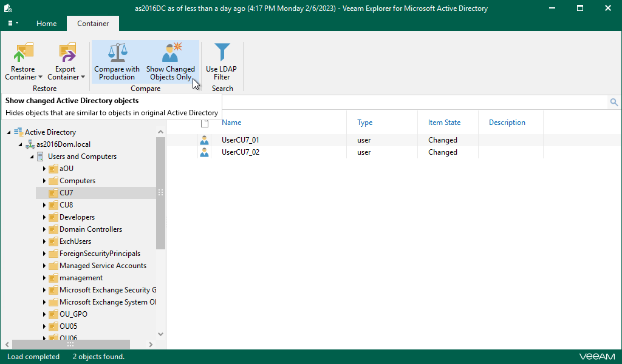Click the ExchUsers folder icon
Image resolution: width=622 pixels, height=364 pixels.
53,241
